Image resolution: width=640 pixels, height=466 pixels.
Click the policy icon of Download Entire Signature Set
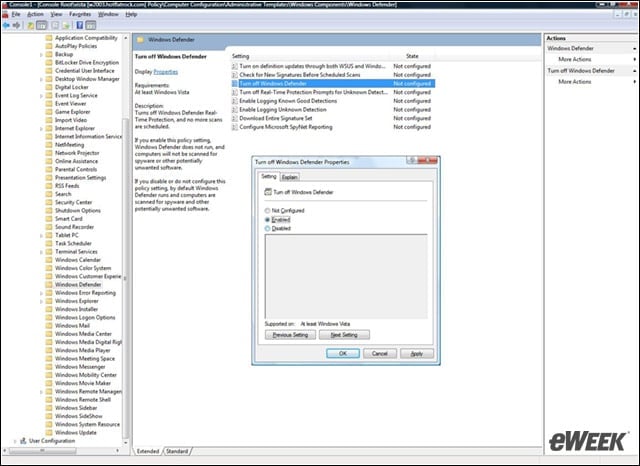pyautogui.click(x=235, y=118)
